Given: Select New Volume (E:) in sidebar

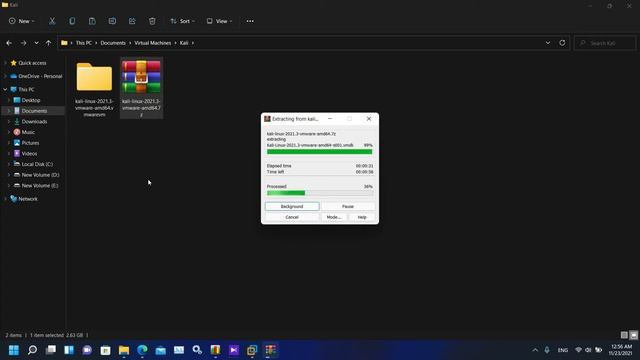Looking at the screenshot, I should (x=40, y=185).
